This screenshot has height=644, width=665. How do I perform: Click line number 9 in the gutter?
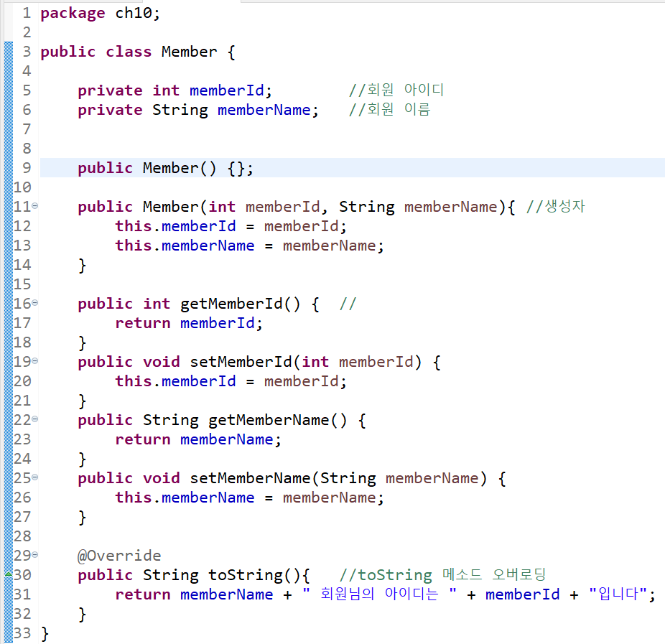pos(27,168)
